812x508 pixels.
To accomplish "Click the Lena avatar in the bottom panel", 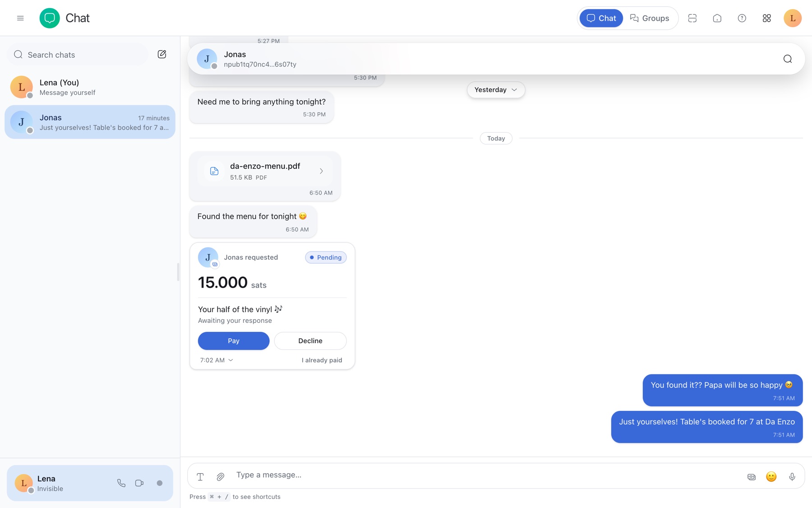I will tap(24, 483).
